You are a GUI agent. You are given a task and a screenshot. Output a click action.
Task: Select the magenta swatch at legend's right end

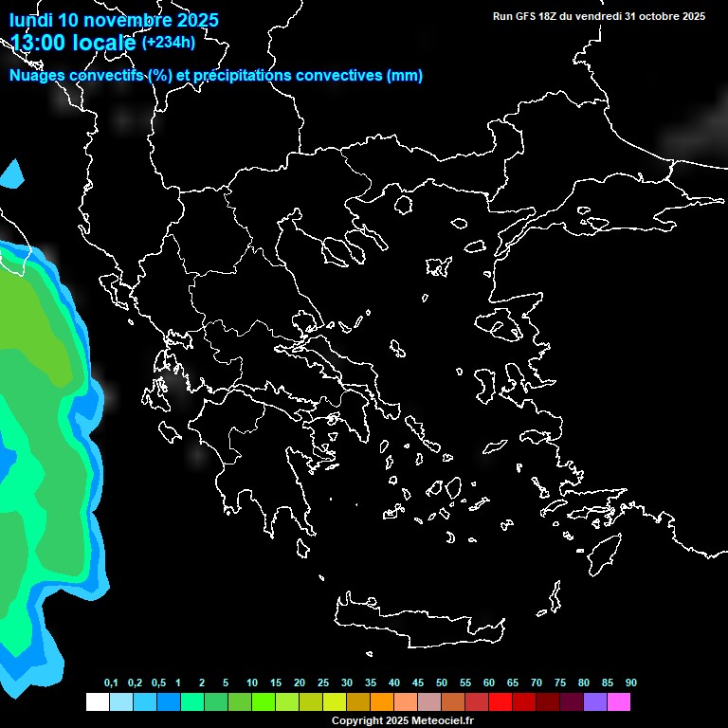click(619, 701)
